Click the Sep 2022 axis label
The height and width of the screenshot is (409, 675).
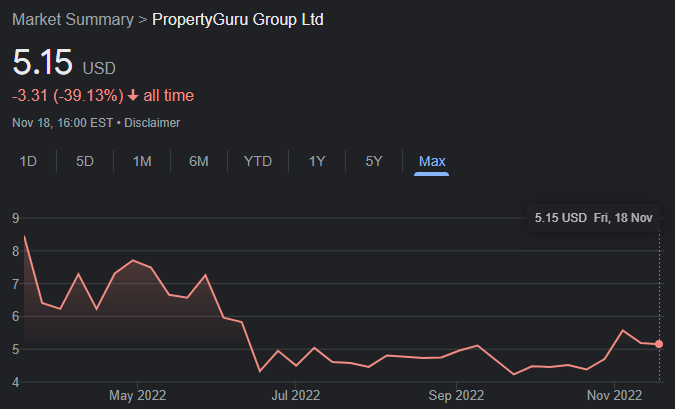456,395
